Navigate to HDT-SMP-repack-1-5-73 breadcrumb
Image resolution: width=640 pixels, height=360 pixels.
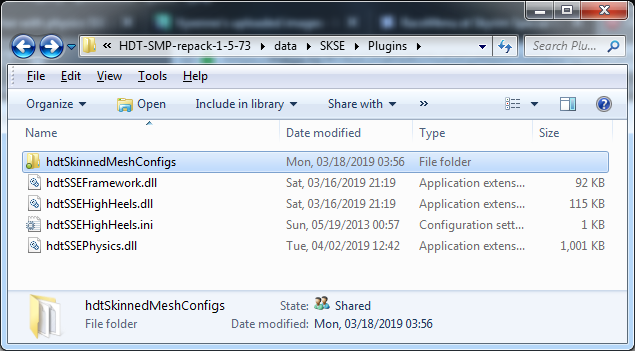(185, 46)
